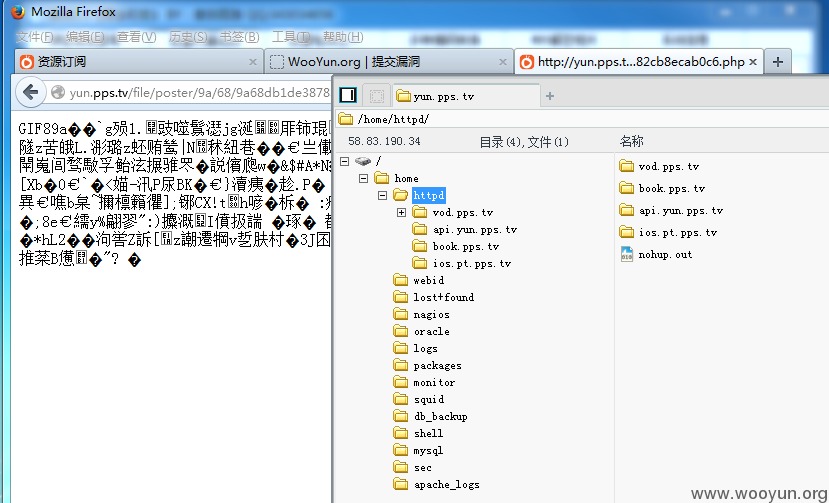The image size is (829, 503).
Task: Select api.yun.pps.tv folder in tree
Action: 465,230
